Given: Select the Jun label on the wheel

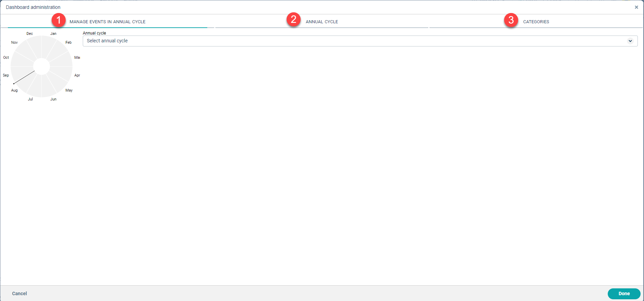Looking at the screenshot, I should [x=53, y=99].
